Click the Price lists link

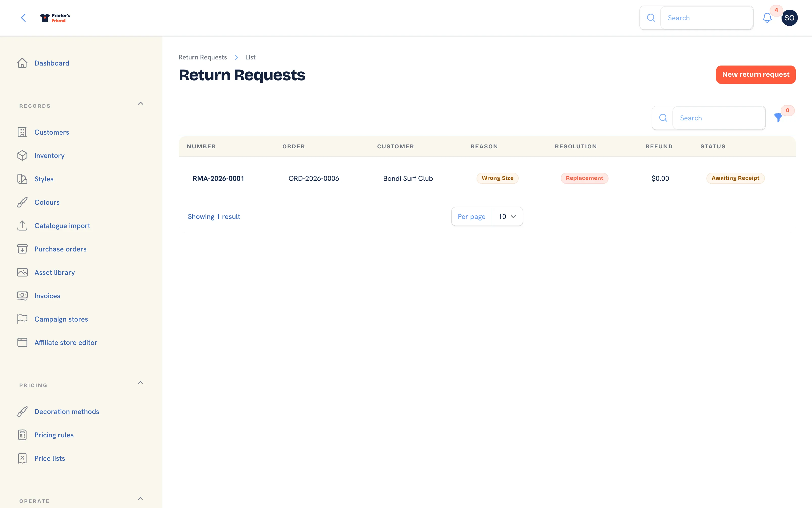(x=50, y=458)
